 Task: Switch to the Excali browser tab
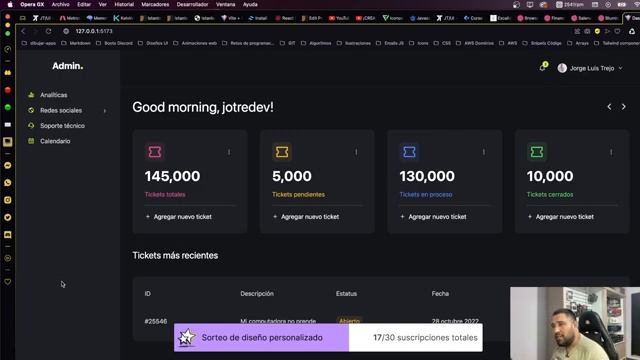tap(500, 18)
